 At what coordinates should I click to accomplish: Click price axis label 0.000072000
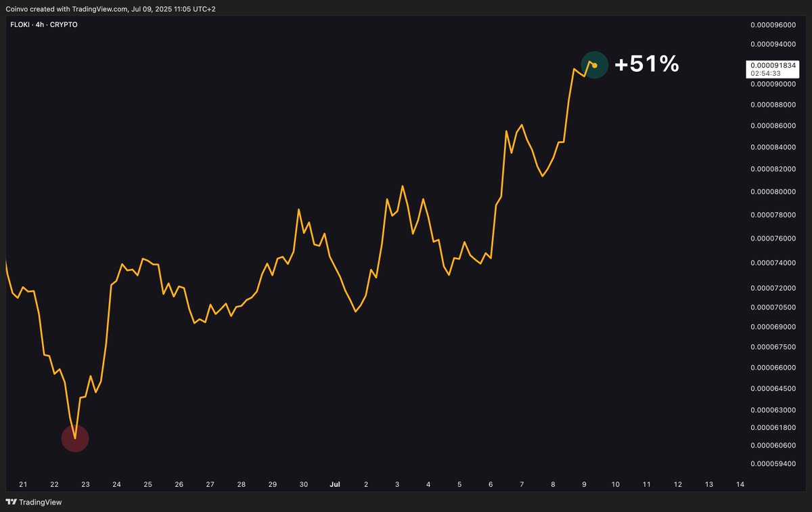[x=775, y=288]
